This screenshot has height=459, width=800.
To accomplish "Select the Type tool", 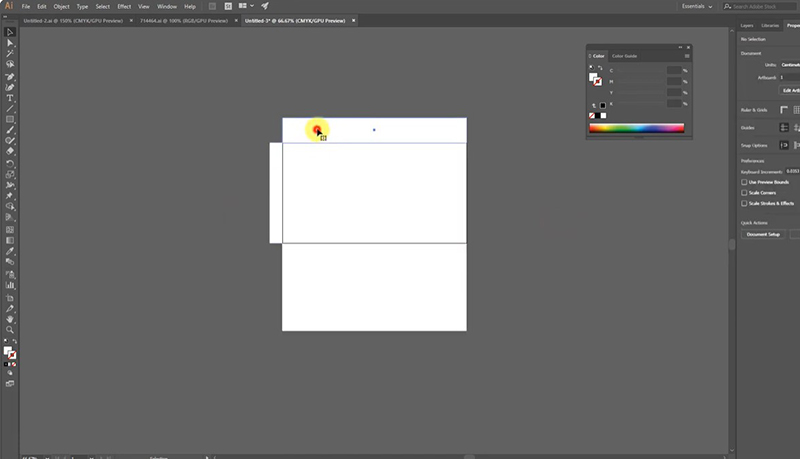I will tap(10, 98).
